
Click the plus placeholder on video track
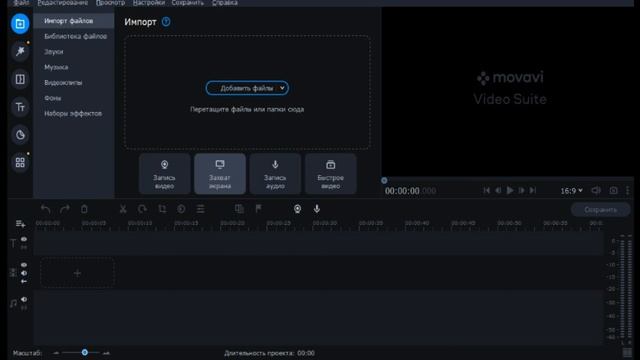(78, 273)
